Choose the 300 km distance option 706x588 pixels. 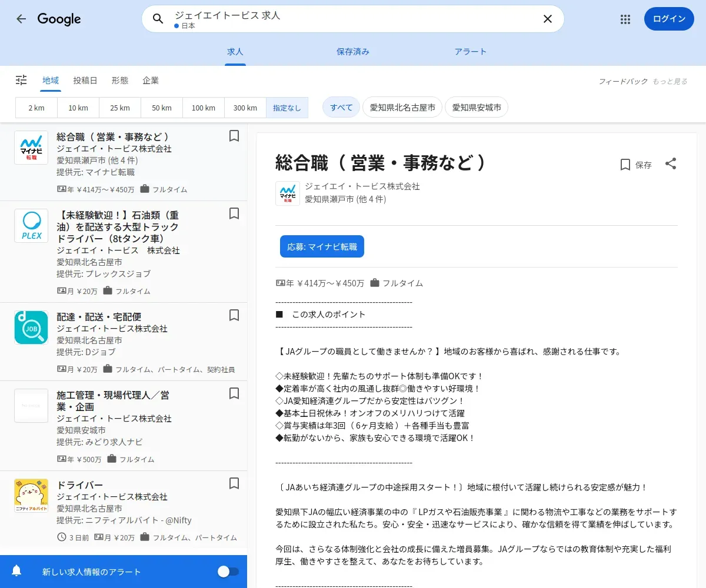[245, 108]
